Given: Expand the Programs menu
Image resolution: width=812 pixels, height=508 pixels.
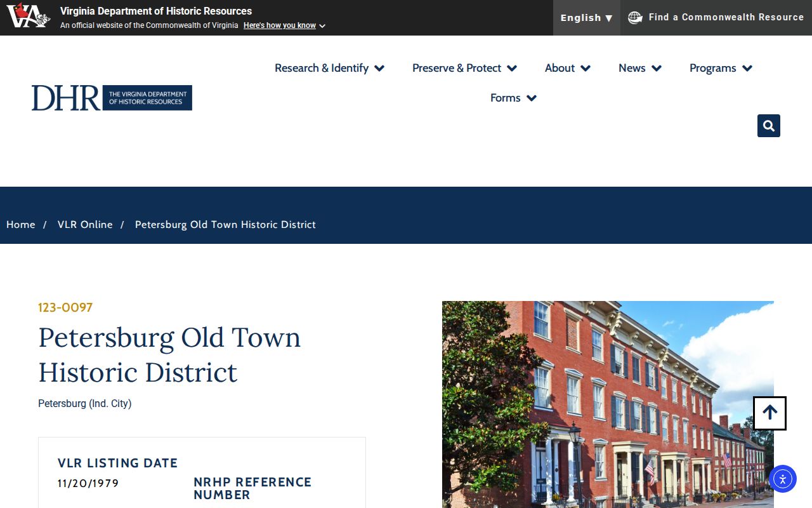Looking at the screenshot, I should [x=721, y=68].
